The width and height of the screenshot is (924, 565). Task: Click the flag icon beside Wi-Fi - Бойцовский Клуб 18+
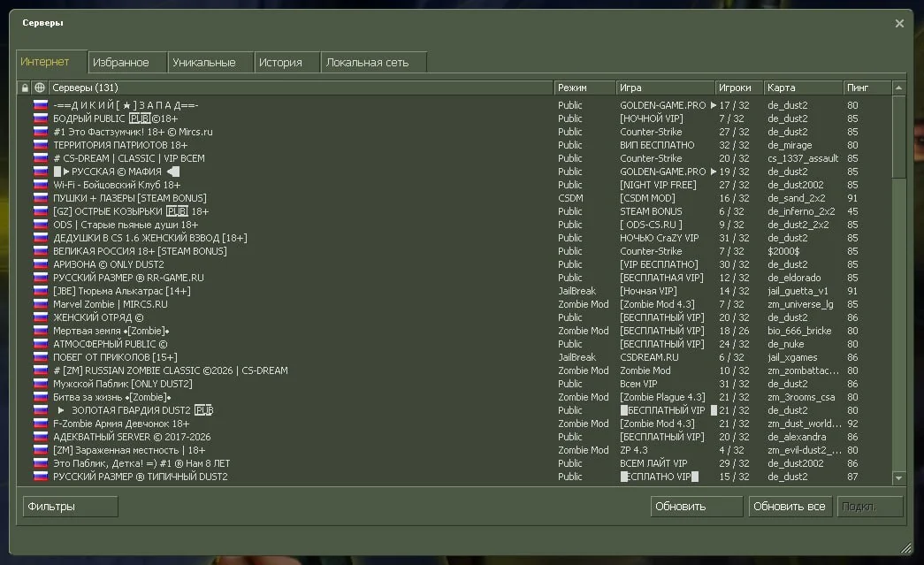41,185
